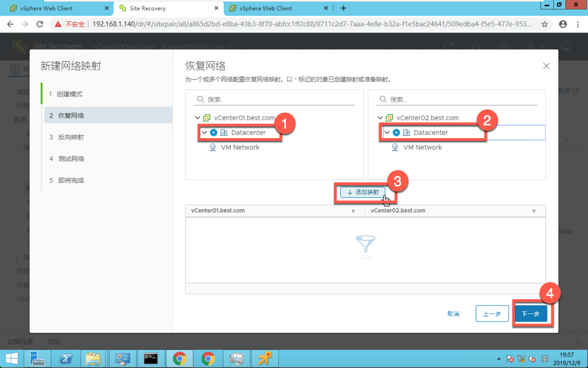Click the address bar URL
Image resolution: width=588 pixels, height=368 pixels.
tap(312, 24)
